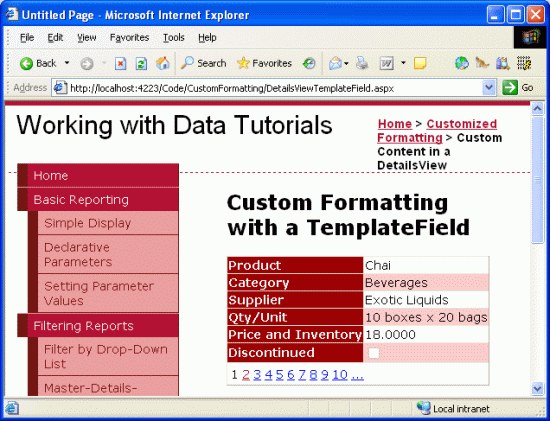The width and height of the screenshot is (550, 421).
Task: Go to pager page 6
Action: coord(291,375)
